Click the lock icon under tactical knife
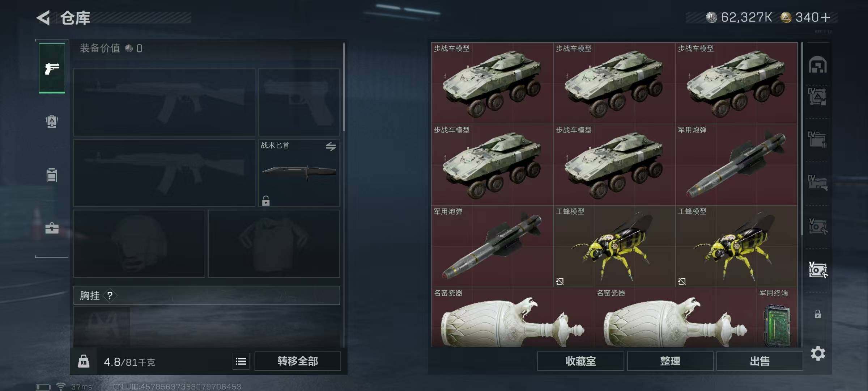Screen dimensions: 868x391 click(266, 200)
